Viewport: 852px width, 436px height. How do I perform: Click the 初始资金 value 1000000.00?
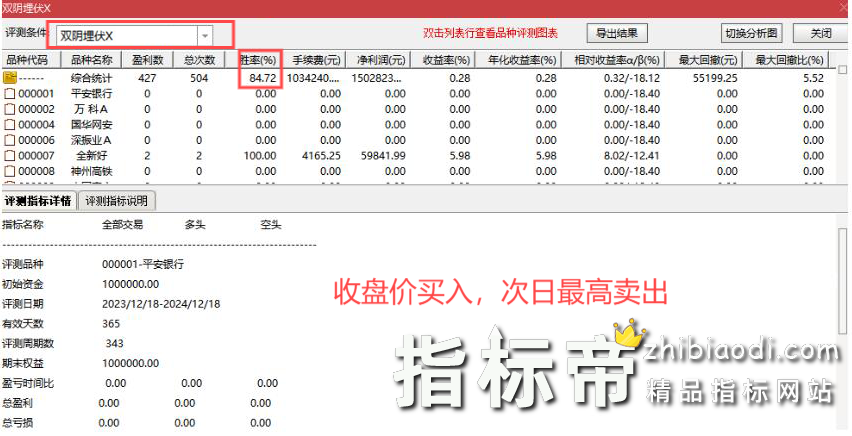130,284
